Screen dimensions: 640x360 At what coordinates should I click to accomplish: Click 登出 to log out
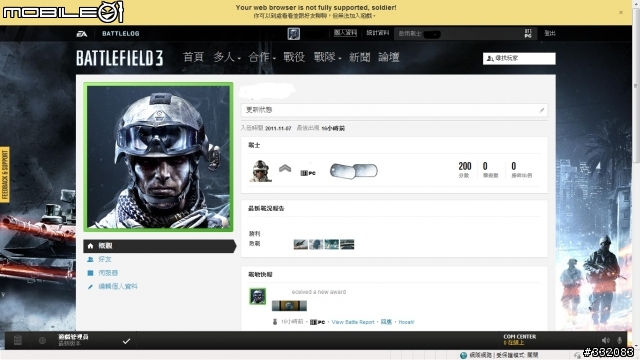click(549, 33)
